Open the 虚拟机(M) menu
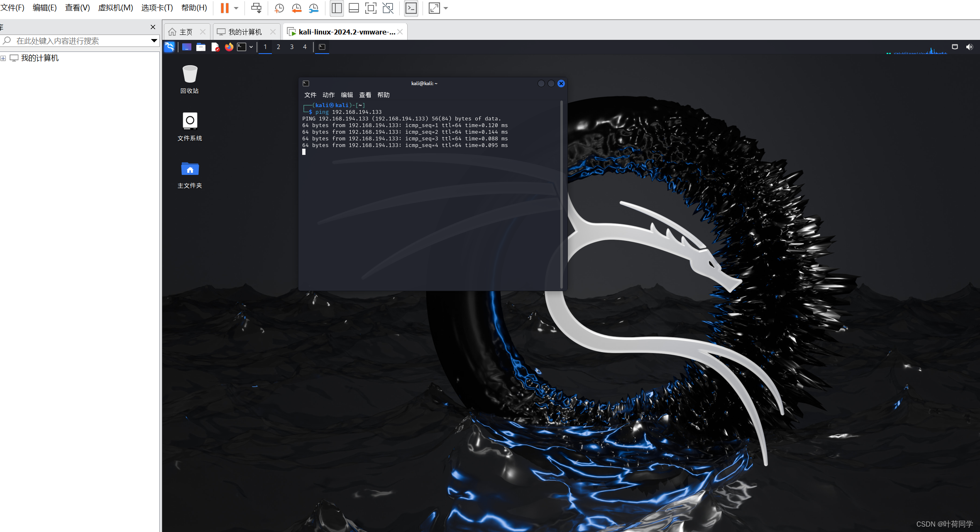The height and width of the screenshot is (532, 980). click(x=115, y=8)
